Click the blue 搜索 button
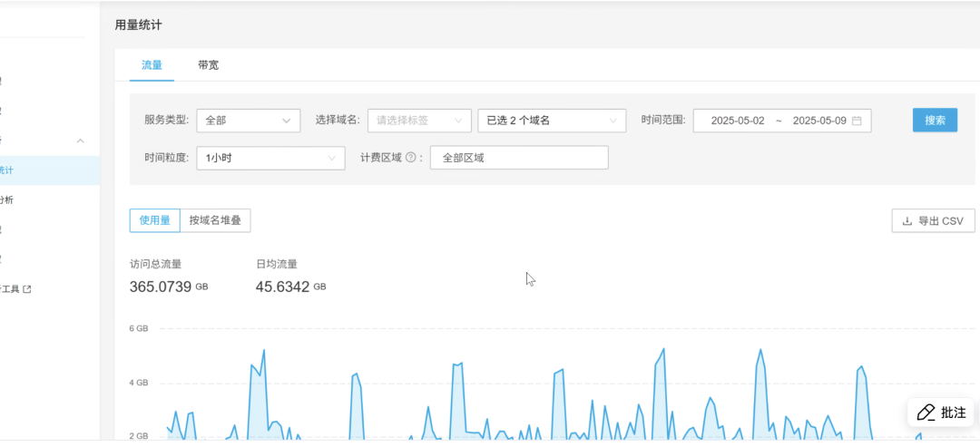 tap(935, 121)
